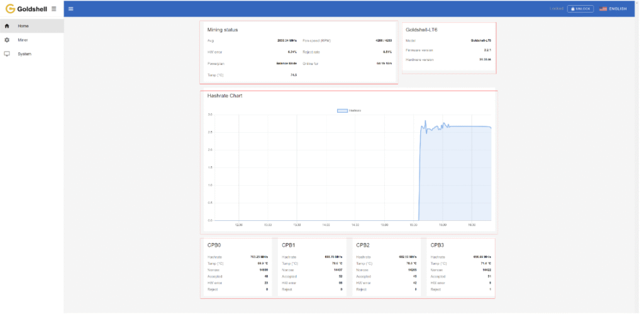The height and width of the screenshot is (316, 644).
Task: Open the English language selector
Action: click(617, 9)
